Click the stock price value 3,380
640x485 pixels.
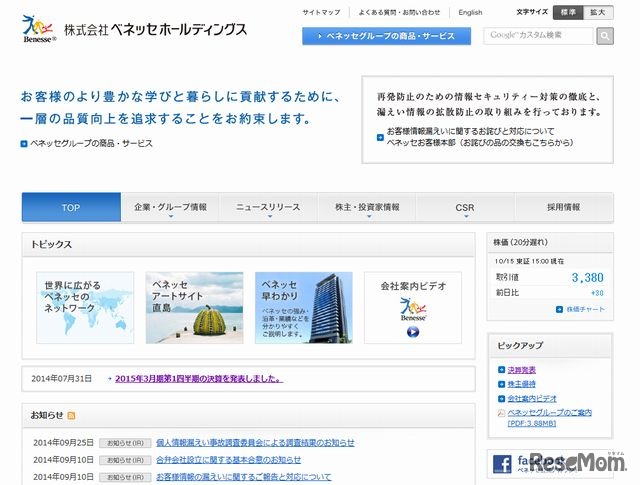(x=587, y=278)
